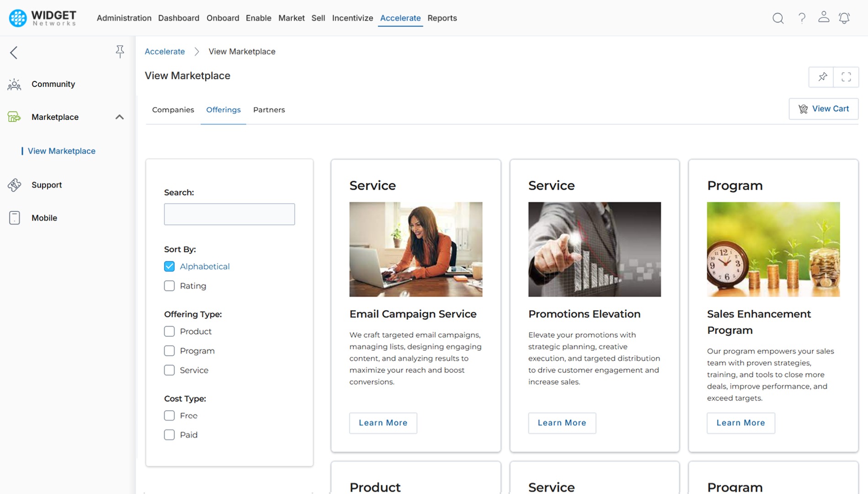868x494 pixels.
Task: Open the notifications bell
Action: [844, 18]
